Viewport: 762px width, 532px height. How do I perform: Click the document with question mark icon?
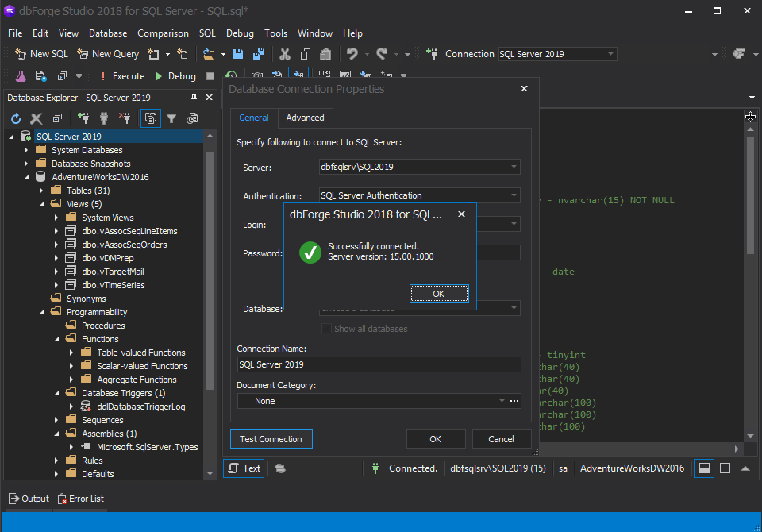click(x=40, y=76)
